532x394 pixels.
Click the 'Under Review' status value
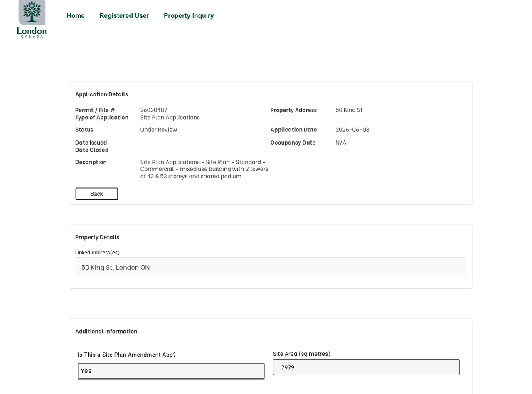point(159,130)
